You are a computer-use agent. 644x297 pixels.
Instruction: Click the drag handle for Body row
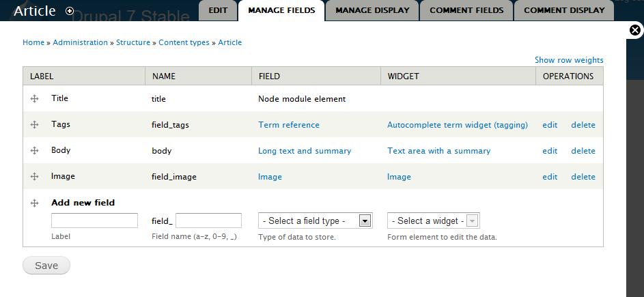[x=35, y=150]
